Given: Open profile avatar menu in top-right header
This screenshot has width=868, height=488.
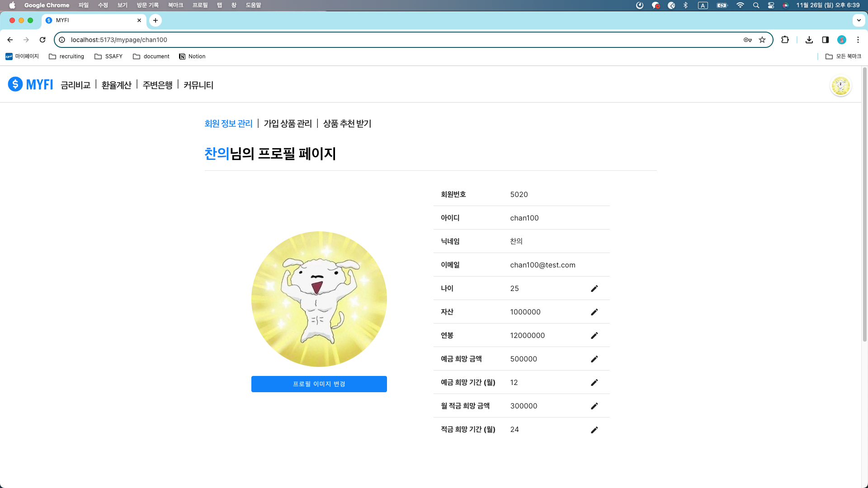Looking at the screenshot, I should coord(840,85).
